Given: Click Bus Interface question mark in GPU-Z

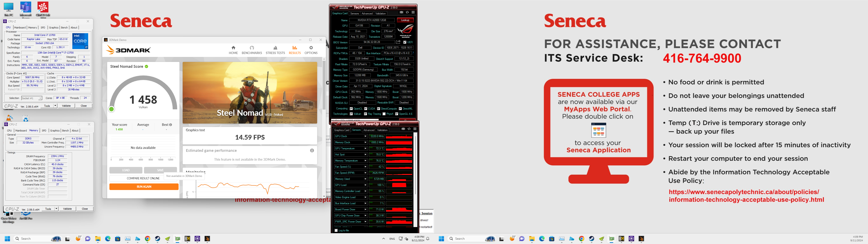Looking at the screenshot, I should (413, 53).
